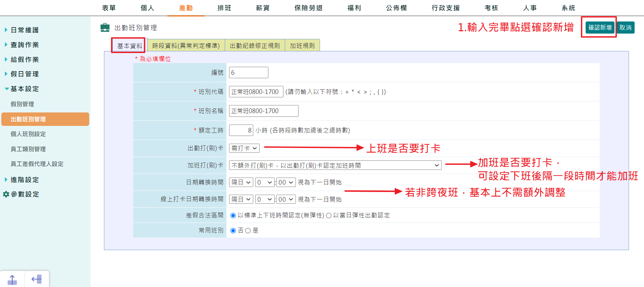This screenshot has height=287, width=644.
Task: Open the 行政支援 top menu
Action: (446, 8)
